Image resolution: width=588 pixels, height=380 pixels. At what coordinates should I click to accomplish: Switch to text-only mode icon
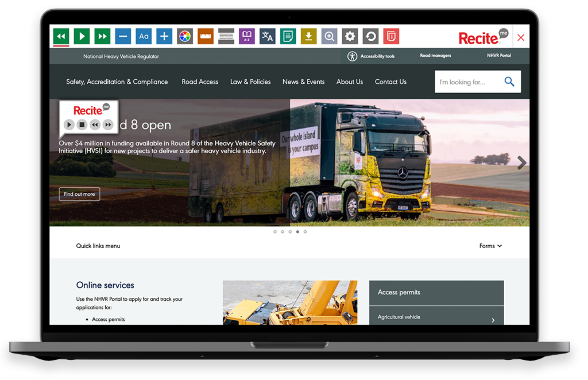point(288,36)
